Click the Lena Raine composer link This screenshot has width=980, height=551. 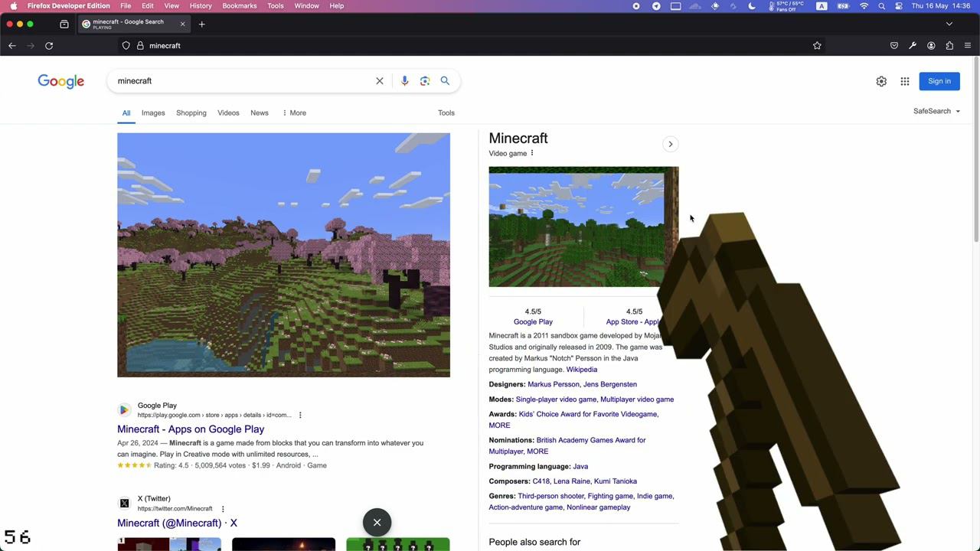click(x=572, y=481)
